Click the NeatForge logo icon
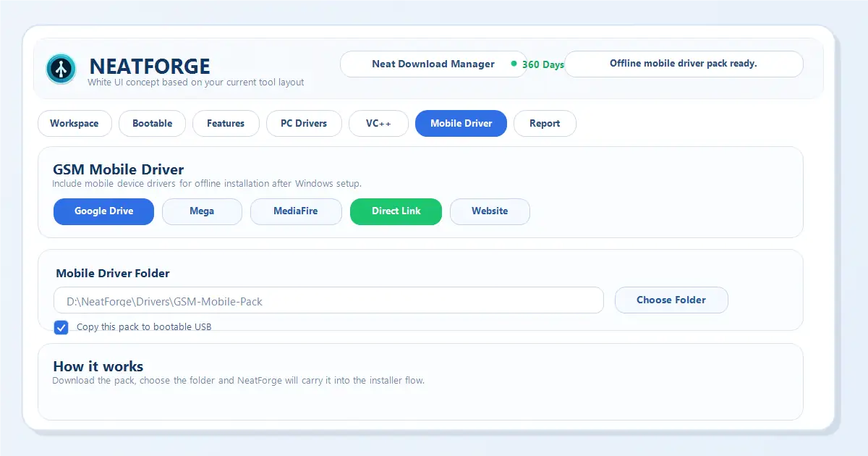868x456 pixels. (61, 69)
